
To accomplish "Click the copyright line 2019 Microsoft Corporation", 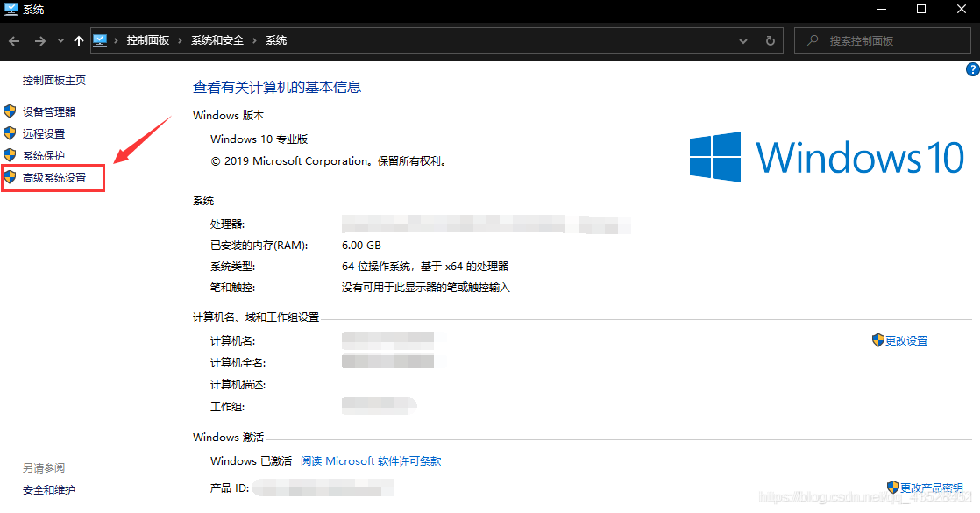I will (330, 161).
